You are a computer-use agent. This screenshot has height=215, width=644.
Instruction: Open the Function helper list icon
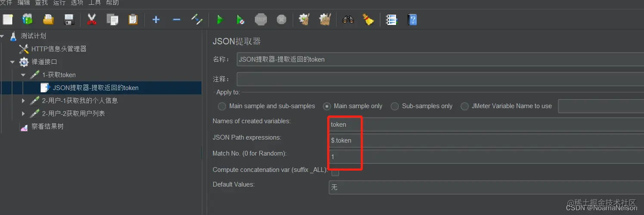[x=391, y=19]
